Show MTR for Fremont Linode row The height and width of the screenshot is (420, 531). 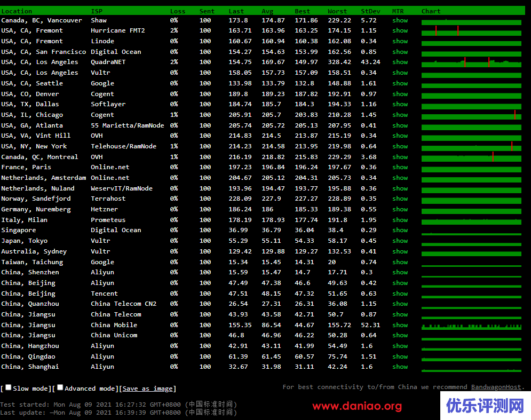[400, 41]
